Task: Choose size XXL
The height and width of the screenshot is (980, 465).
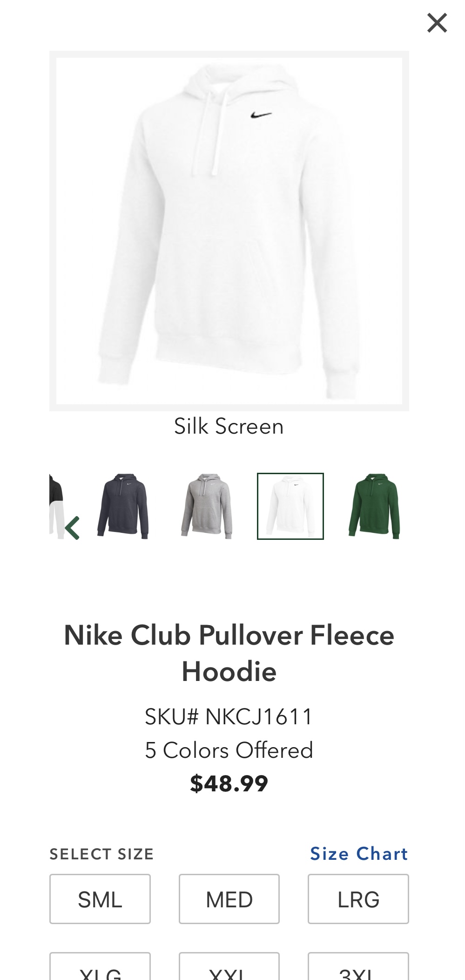Action: click(x=229, y=966)
